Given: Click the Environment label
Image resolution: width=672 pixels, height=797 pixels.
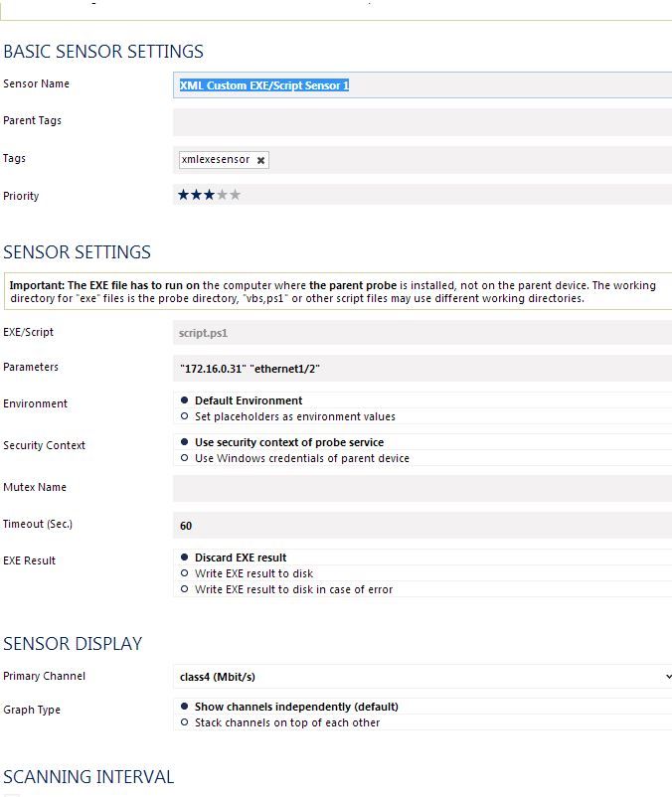Looking at the screenshot, I should (x=35, y=403).
